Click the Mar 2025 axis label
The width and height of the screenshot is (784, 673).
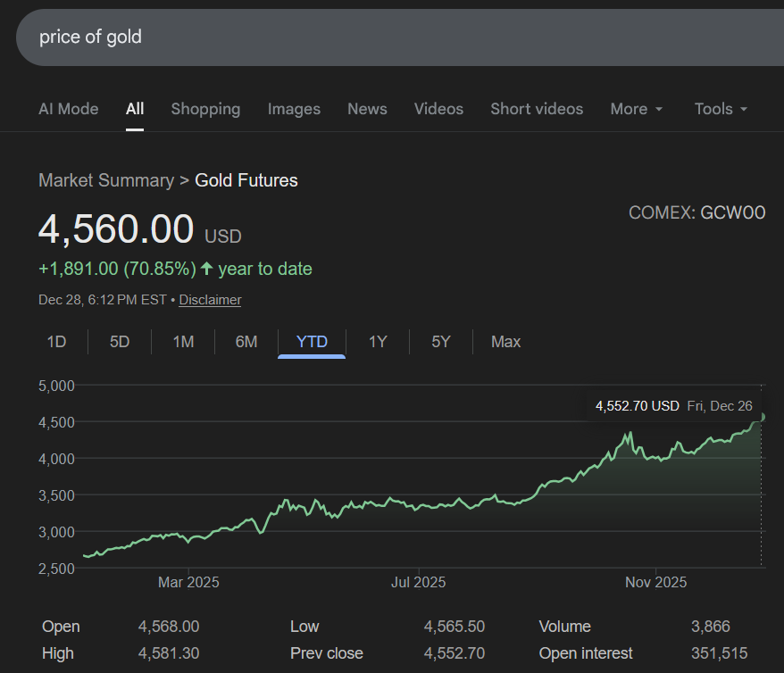click(188, 582)
